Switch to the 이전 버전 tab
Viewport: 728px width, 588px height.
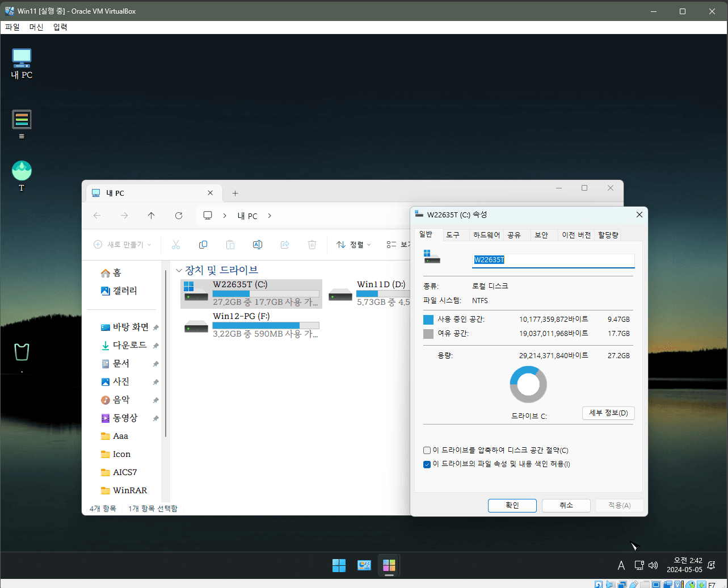tap(576, 235)
